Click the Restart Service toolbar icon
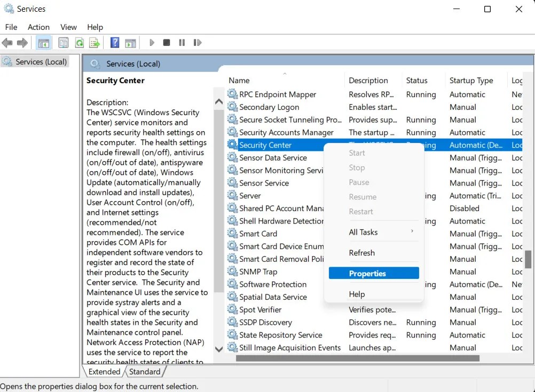 [x=198, y=42]
